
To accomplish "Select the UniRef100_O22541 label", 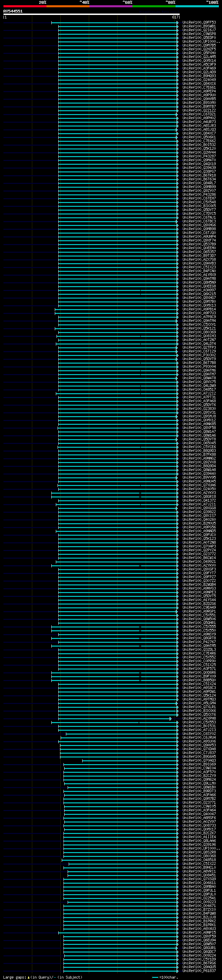I will pyautogui.click(x=199, y=898).
